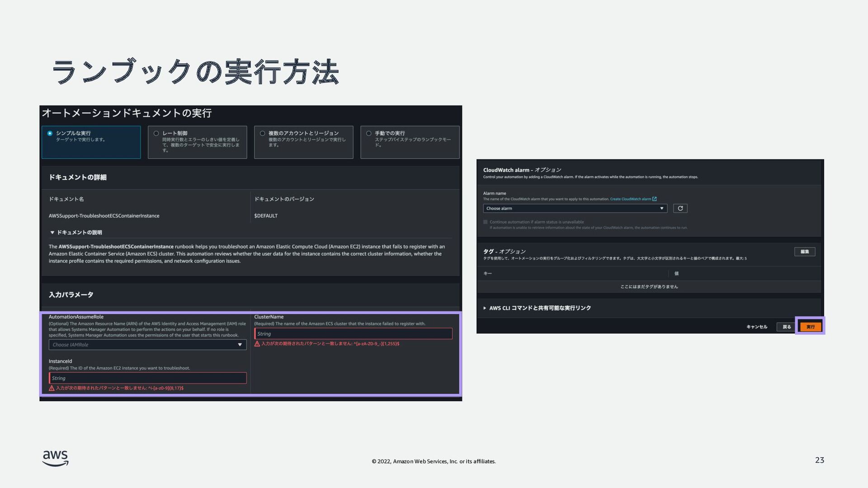Click the slide page number 23
This screenshot has height=488, width=868.
(x=820, y=460)
